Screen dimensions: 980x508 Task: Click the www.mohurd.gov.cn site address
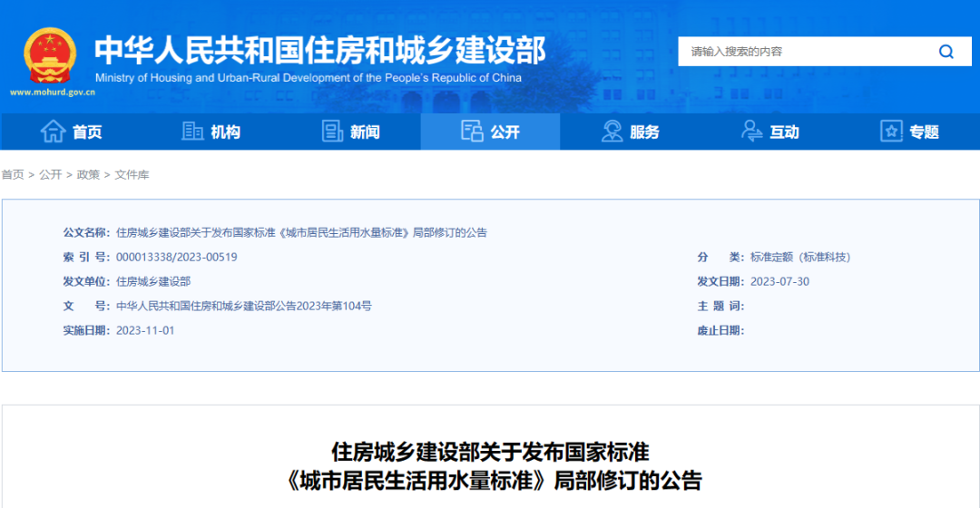pos(53,93)
